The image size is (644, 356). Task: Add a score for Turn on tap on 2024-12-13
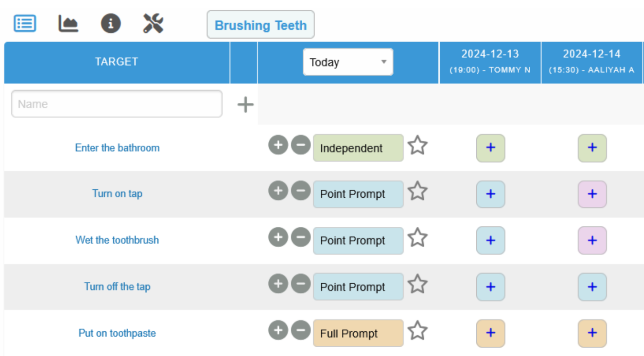click(x=491, y=194)
